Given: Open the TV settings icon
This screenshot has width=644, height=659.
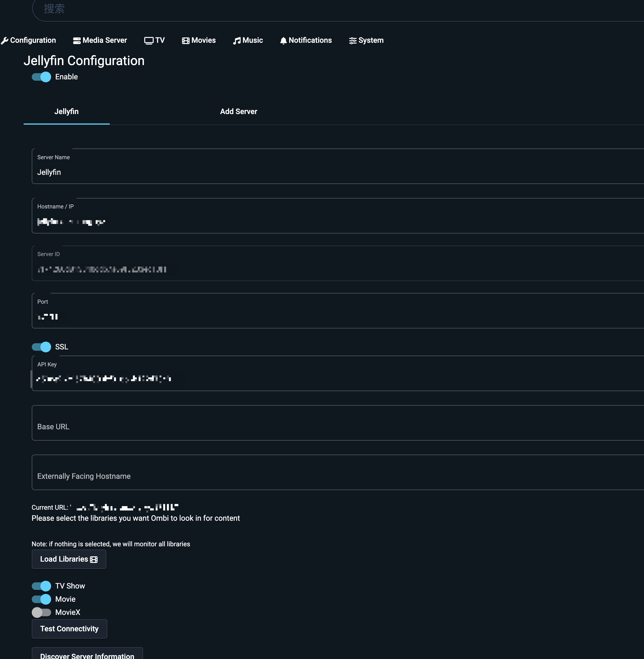Looking at the screenshot, I should [149, 40].
